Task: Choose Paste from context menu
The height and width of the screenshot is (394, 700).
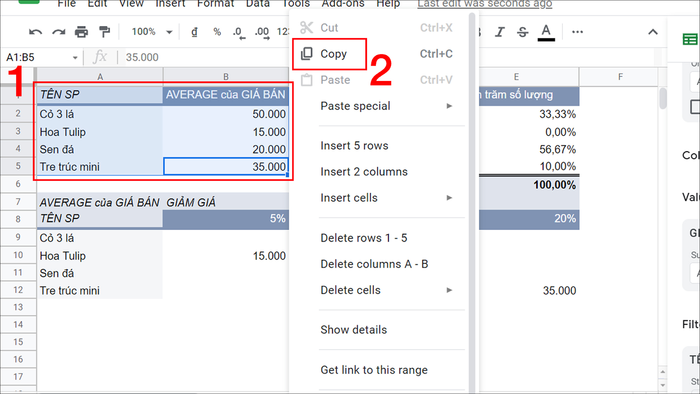Action: [x=379, y=80]
